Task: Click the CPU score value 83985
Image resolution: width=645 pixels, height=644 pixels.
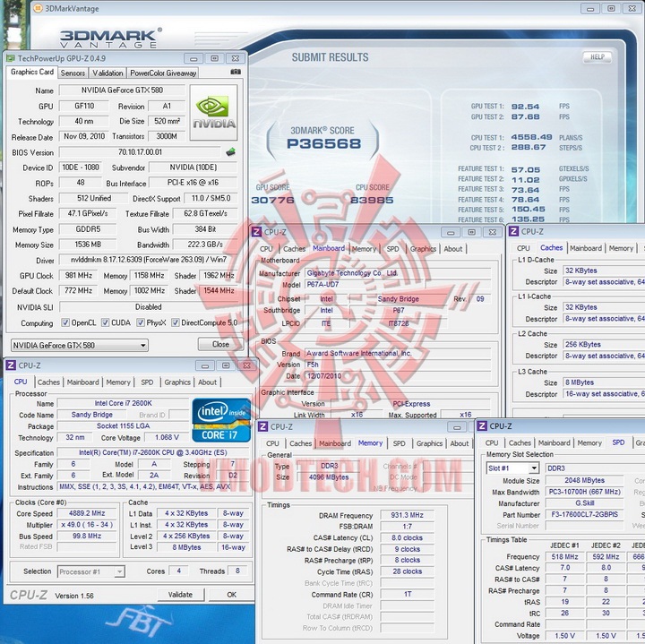Action: point(372,201)
